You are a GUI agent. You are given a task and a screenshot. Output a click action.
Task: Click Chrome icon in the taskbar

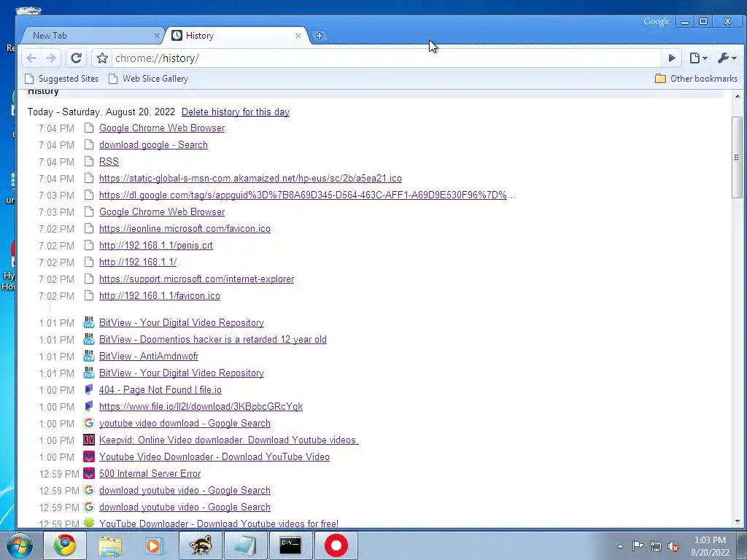65,545
